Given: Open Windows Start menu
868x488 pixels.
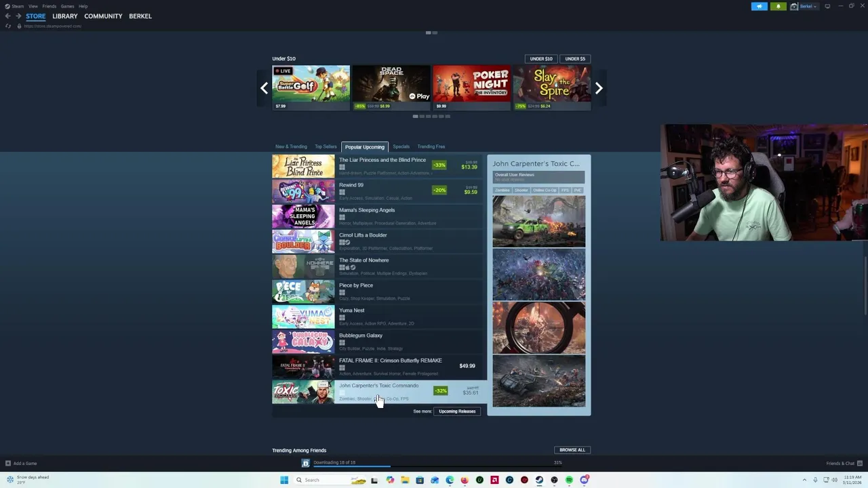Looking at the screenshot, I should [284, 480].
